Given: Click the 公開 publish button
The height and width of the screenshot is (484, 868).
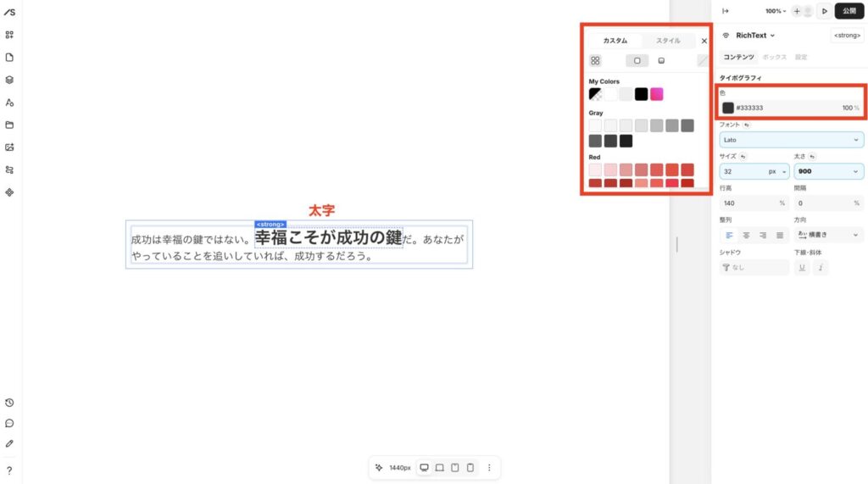Looking at the screenshot, I should click(849, 11).
